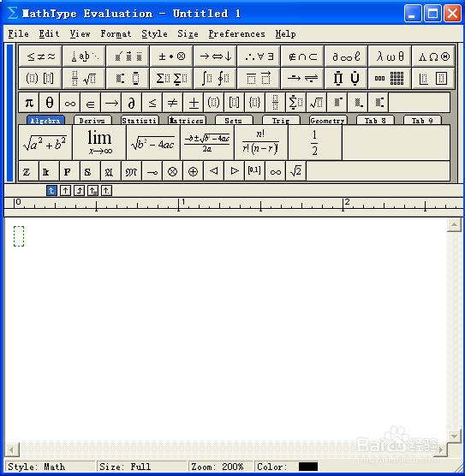Open the File menu
This screenshot has height=476, width=465.
[19, 33]
